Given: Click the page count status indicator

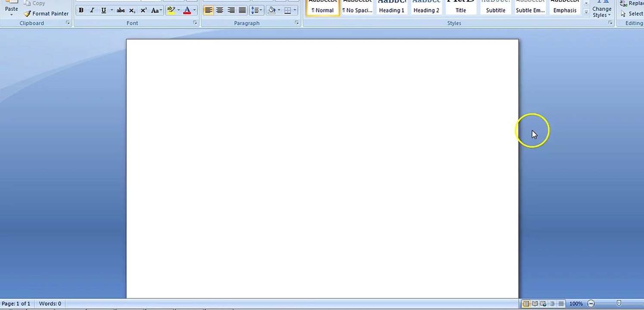Looking at the screenshot, I should pyautogui.click(x=16, y=304).
